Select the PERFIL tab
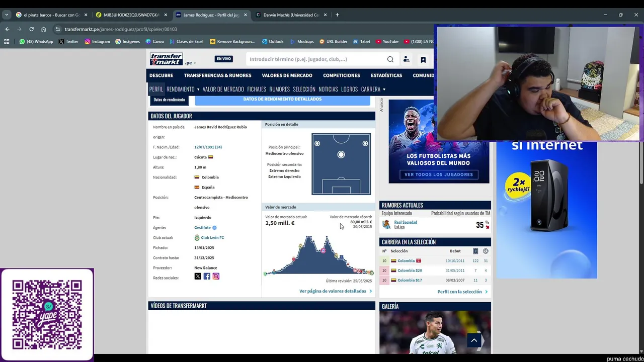 coord(156,89)
